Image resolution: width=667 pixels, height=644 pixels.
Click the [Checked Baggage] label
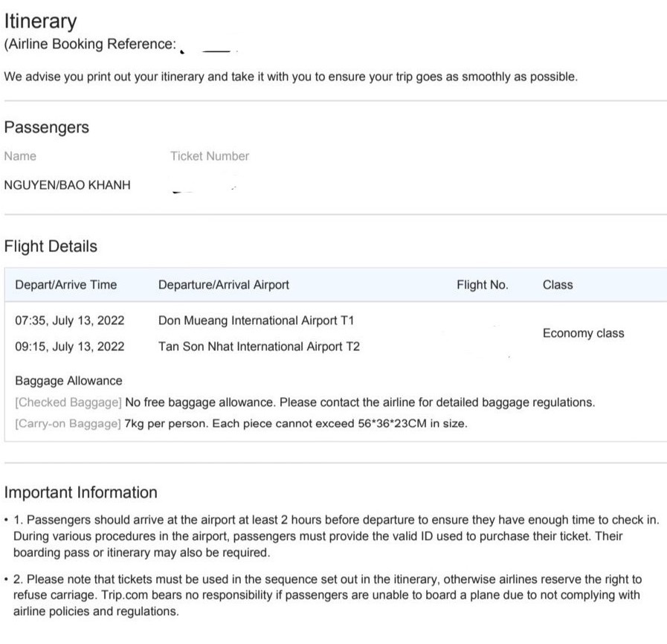click(x=68, y=402)
